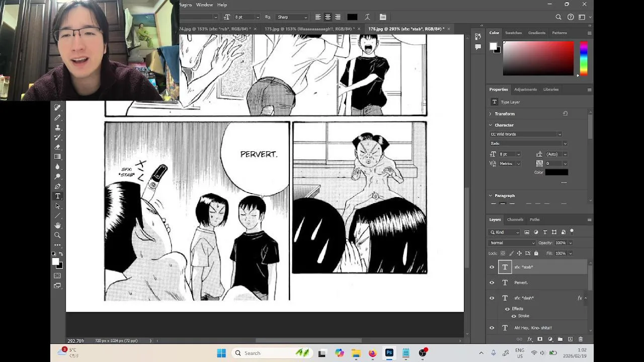The width and height of the screenshot is (644, 362).
Task: Open the Sharp anti-aliasing dropdown
Action: (x=292, y=17)
